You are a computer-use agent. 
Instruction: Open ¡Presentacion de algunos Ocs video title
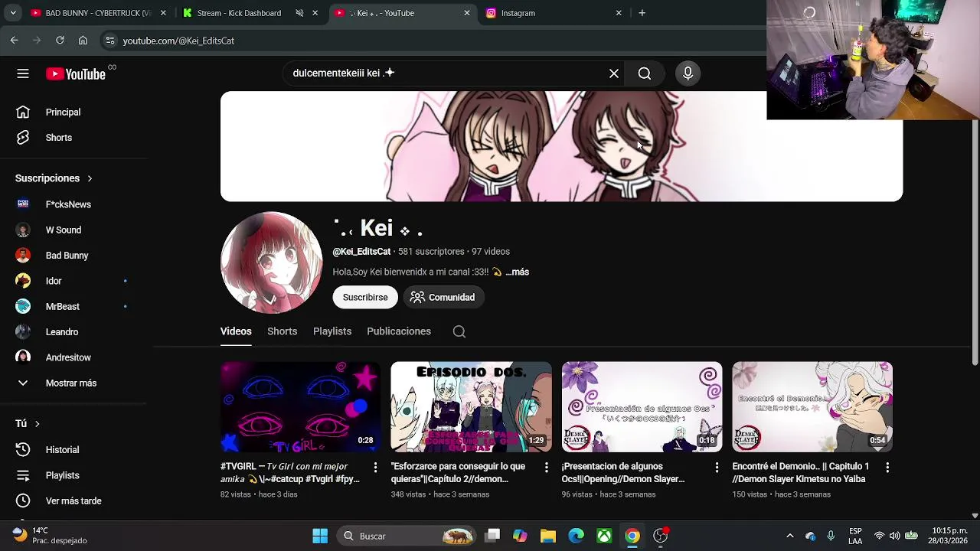click(623, 473)
